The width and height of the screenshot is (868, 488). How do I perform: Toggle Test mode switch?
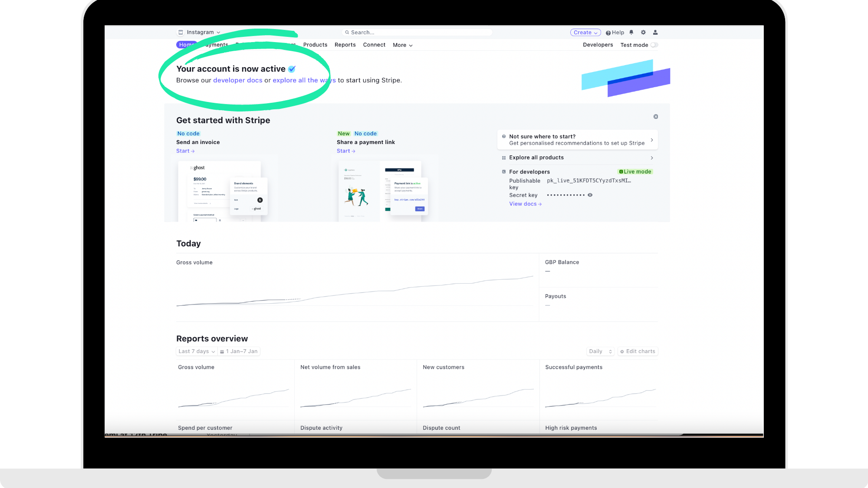[654, 45]
